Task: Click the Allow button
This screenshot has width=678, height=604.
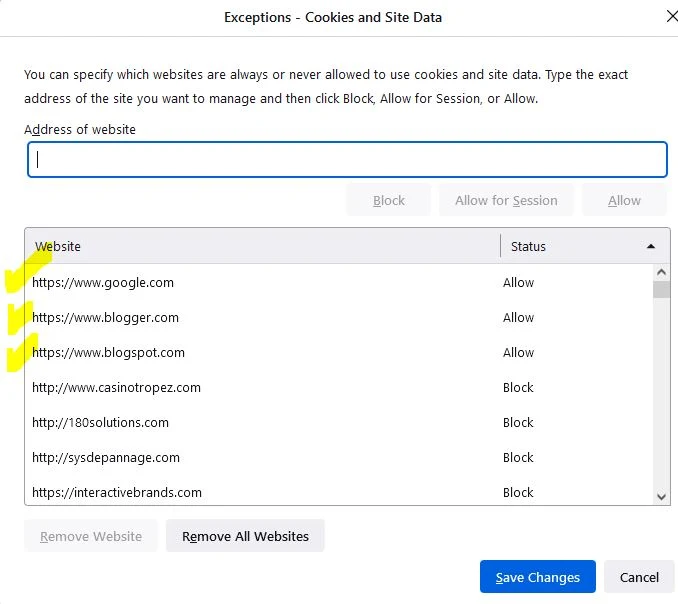Action: [x=624, y=200]
